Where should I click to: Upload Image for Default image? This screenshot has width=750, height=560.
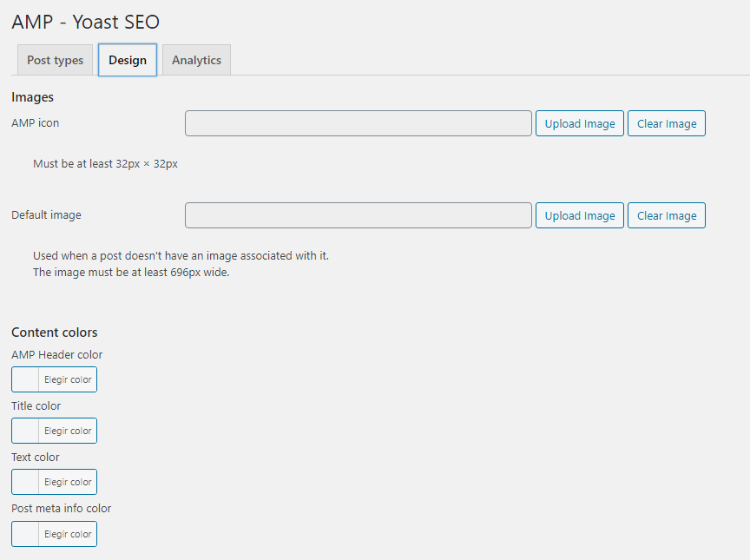tap(580, 215)
